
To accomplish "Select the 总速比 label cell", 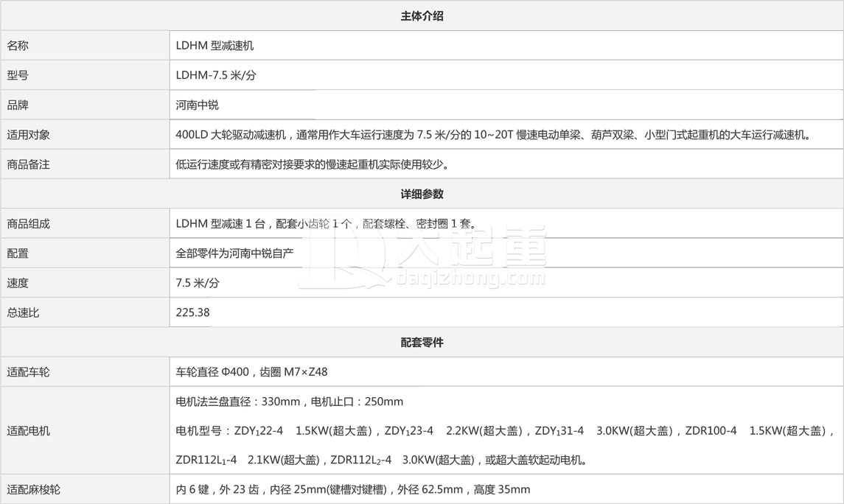I will pos(85,312).
